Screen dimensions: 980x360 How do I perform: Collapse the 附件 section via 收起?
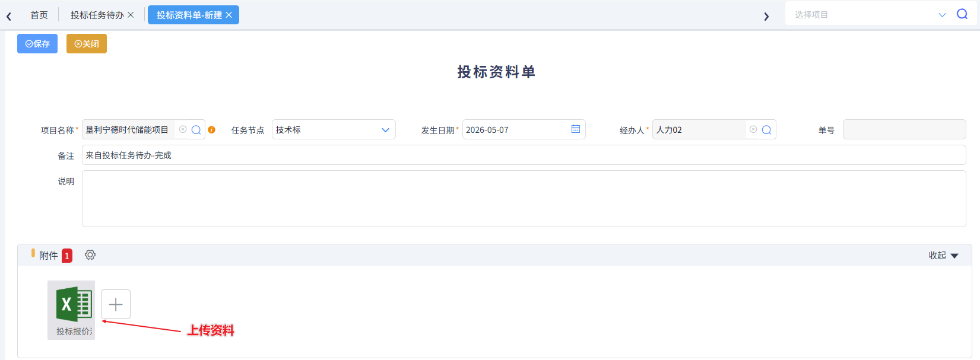point(943,256)
